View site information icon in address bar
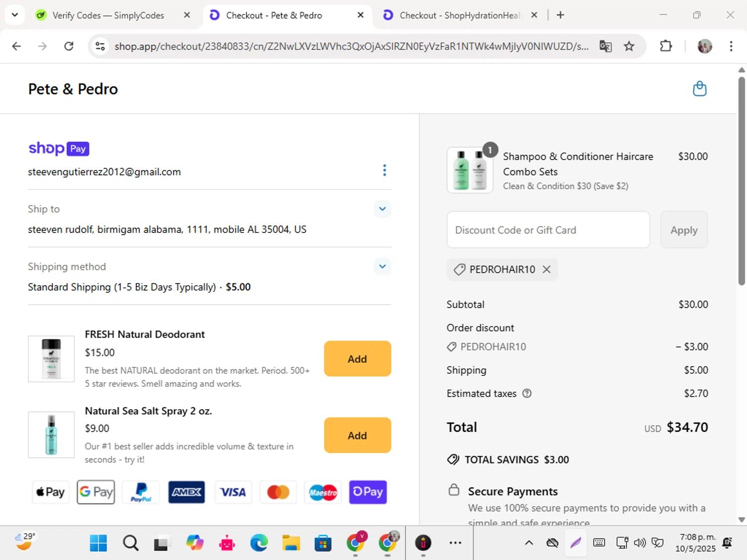747x560 pixels. (x=100, y=46)
